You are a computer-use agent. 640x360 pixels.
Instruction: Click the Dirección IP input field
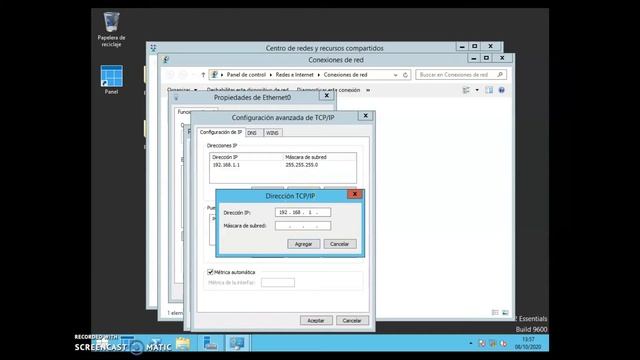pos(303,212)
